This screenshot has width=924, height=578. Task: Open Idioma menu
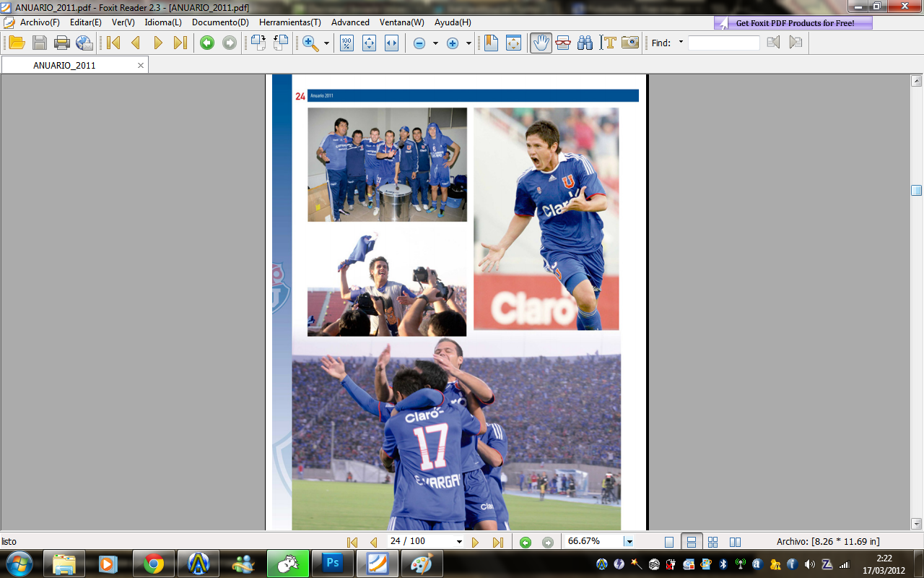(x=163, y=22)
